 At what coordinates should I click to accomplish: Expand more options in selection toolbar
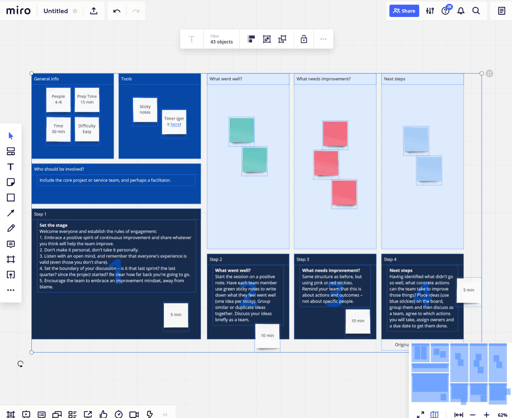click(323, 39)
